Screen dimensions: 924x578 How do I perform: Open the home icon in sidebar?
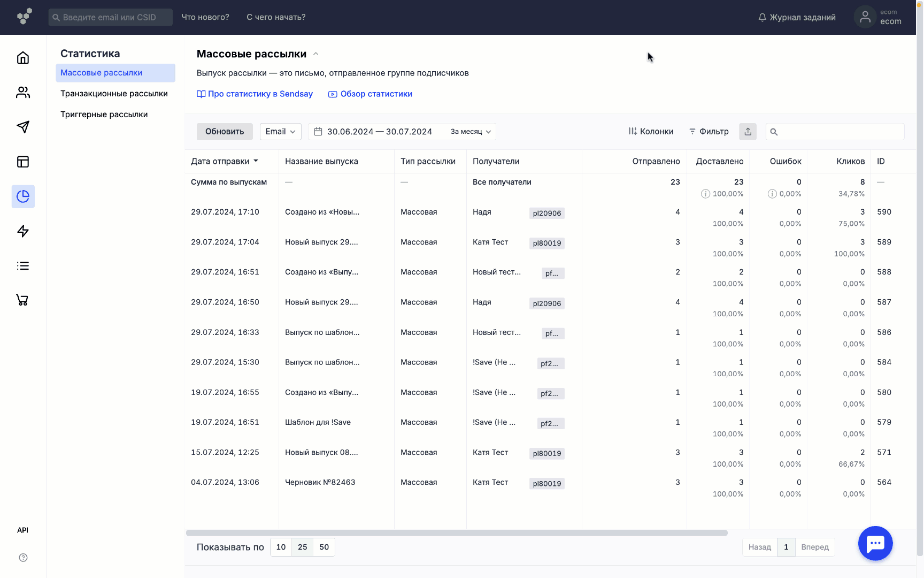tap(23, 58)
